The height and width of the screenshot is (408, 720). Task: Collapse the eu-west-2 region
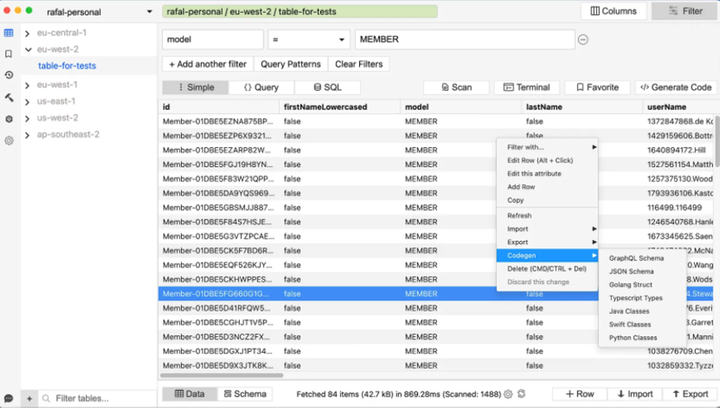(28, 50)
